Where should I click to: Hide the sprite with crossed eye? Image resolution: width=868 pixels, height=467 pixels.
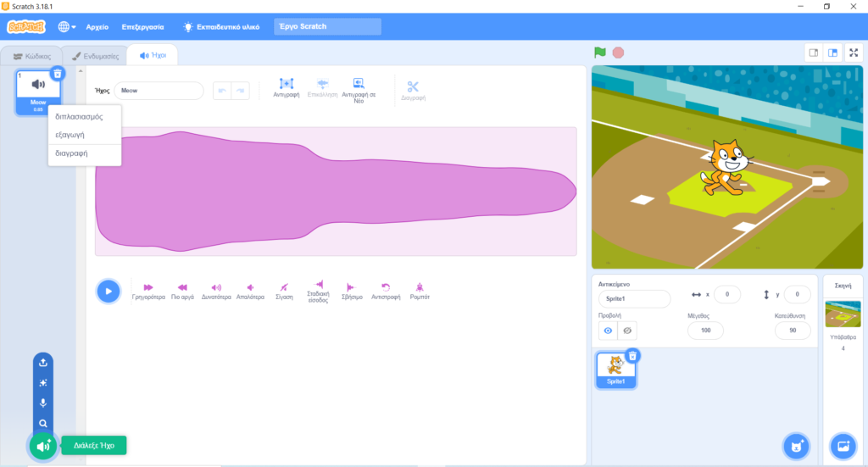[x=627, y=331]
